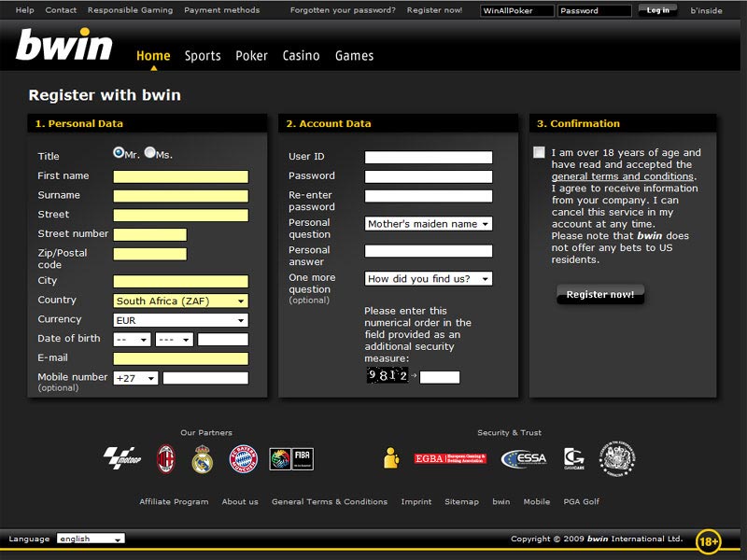
Task: Focus the First name field
Action: (x=181, y=176)
